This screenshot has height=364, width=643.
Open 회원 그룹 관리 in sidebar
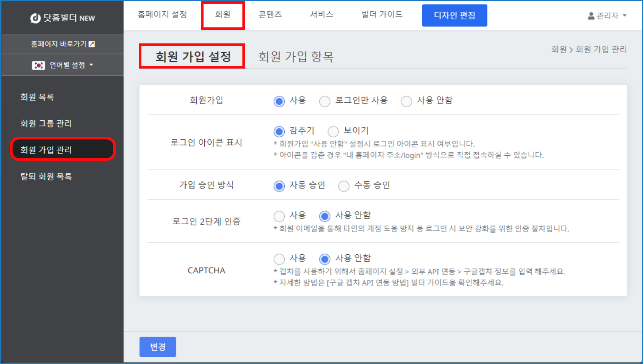[x=46, y=123]
